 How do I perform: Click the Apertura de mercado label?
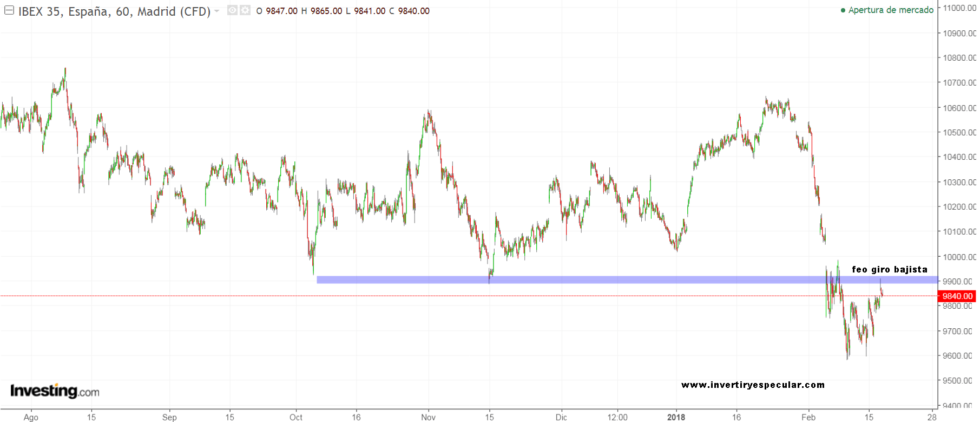[890, 10]
